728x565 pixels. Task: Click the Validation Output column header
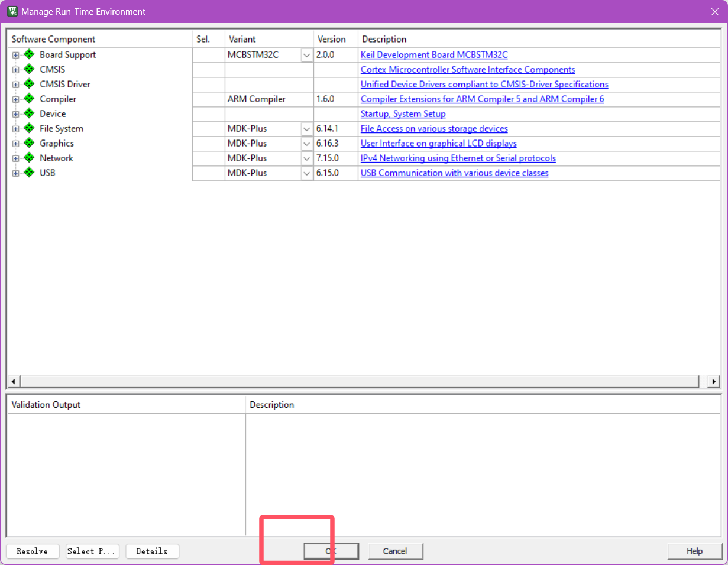126,405
